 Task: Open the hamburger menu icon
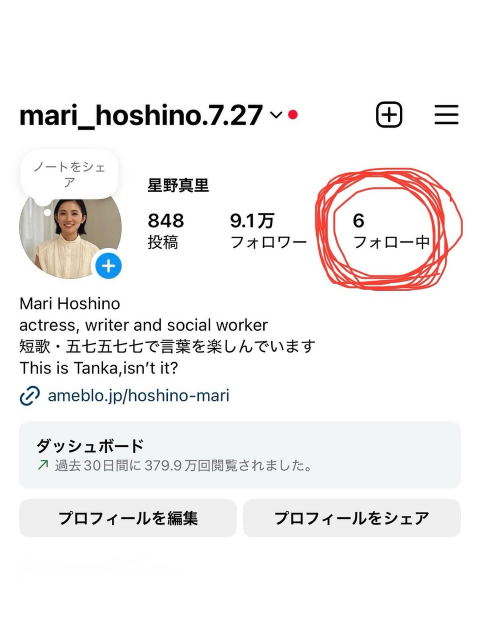coord(446,115)
